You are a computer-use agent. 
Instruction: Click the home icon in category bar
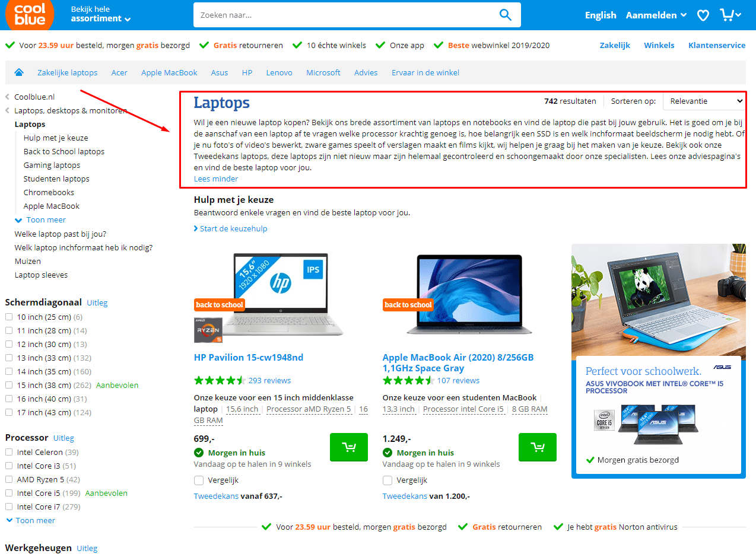tap(19, 72)
